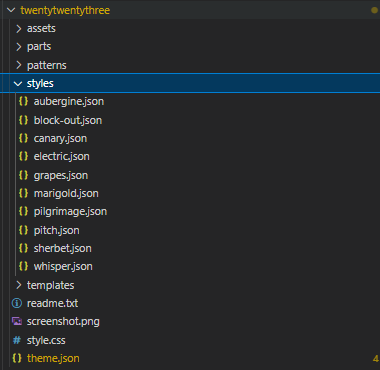Open the canary.json file
Screen dimensions: 380x370
(60, 138)
